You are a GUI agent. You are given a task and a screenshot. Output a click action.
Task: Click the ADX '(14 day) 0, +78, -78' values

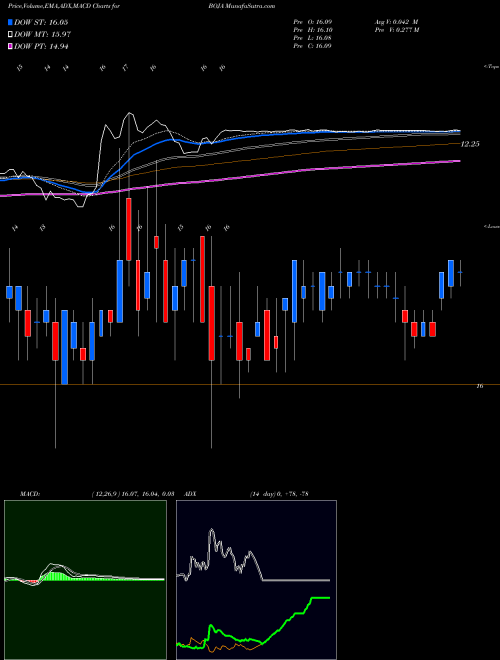(279, 494)
